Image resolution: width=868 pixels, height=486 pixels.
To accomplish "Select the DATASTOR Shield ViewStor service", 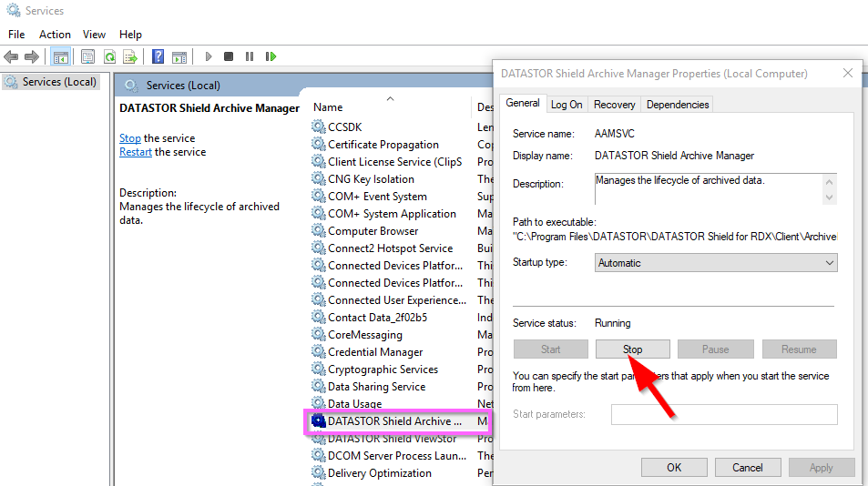I will (392, 439).
